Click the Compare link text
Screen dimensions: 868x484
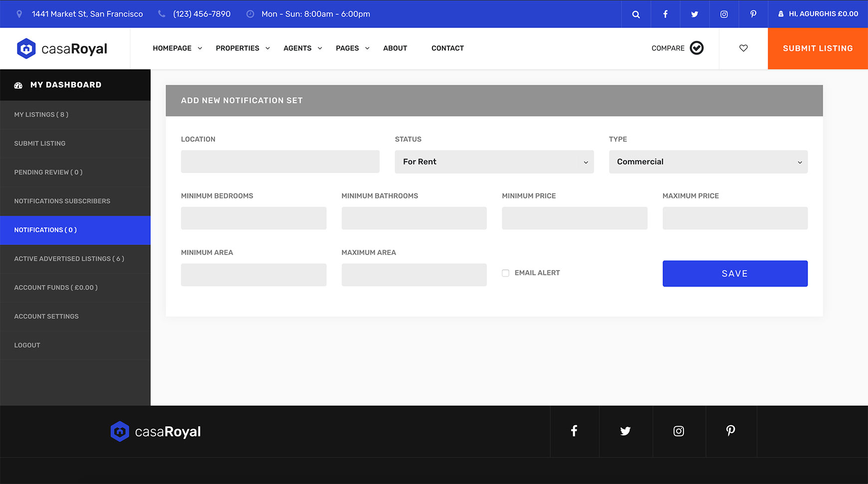tap(668, 48)
